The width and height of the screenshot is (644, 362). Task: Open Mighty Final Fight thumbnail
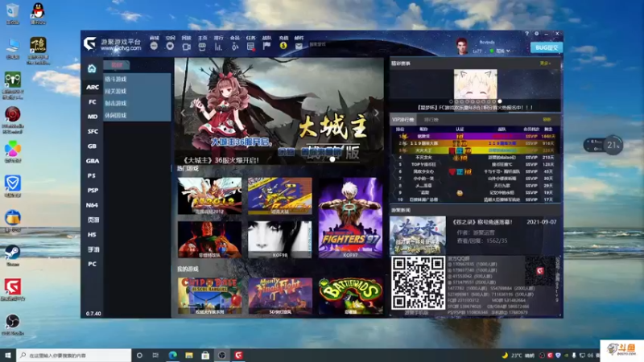(279, 296)
